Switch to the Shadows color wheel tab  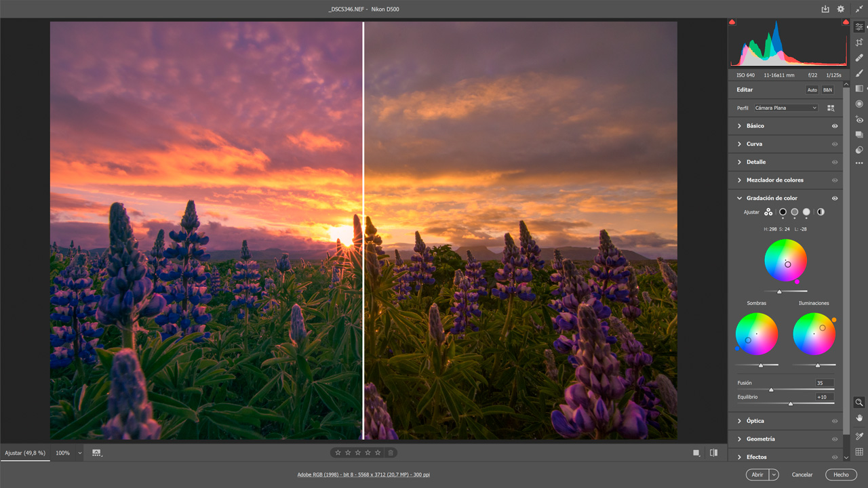[x=783, y=212]
